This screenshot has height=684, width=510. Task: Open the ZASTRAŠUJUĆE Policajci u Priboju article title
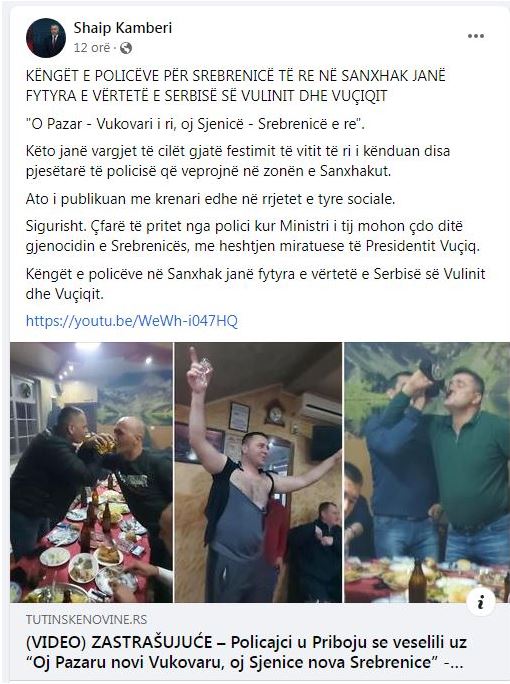(246, 653)
